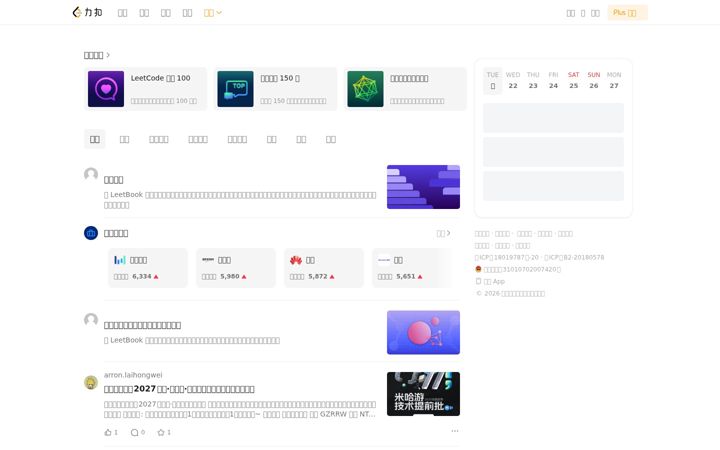Click the purple heart icon of LeetCode 100
Viewport: 720px width, 450px height.
tap(106, 89)
